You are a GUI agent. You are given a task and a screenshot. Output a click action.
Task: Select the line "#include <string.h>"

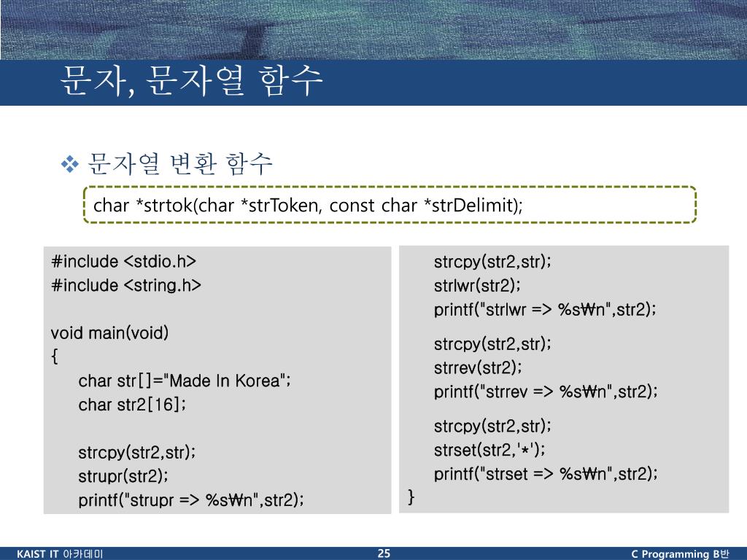pyautogui.click(x=125, y=285)
